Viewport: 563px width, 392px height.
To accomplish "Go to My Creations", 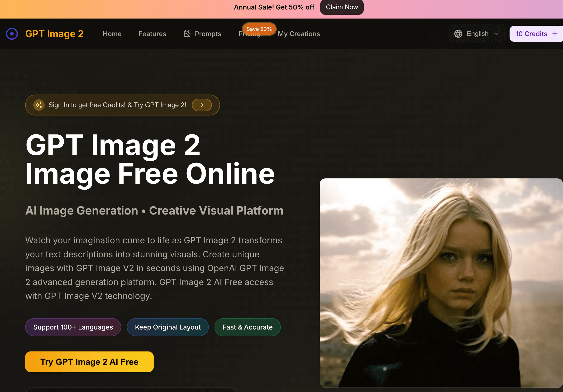I will (x=299, y=33).
